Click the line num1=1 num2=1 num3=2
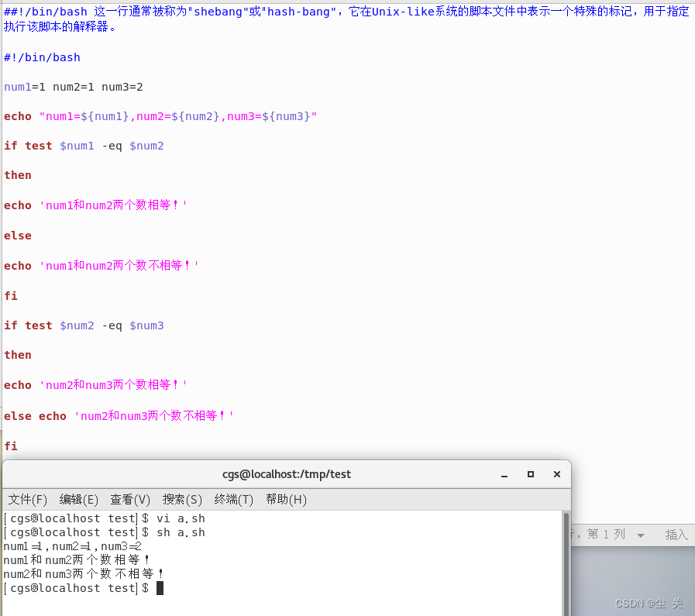The width and height of the screenshot is (695, 616). (x=74, y=87)
